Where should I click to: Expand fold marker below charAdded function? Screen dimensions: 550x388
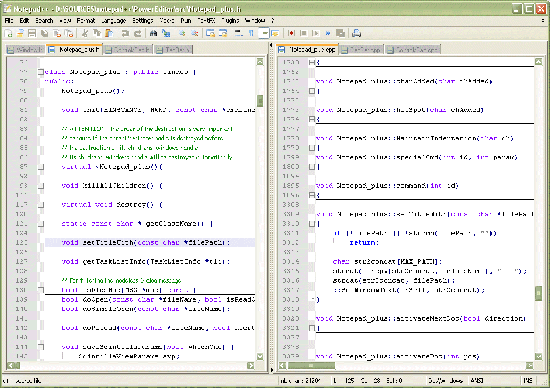312,91
